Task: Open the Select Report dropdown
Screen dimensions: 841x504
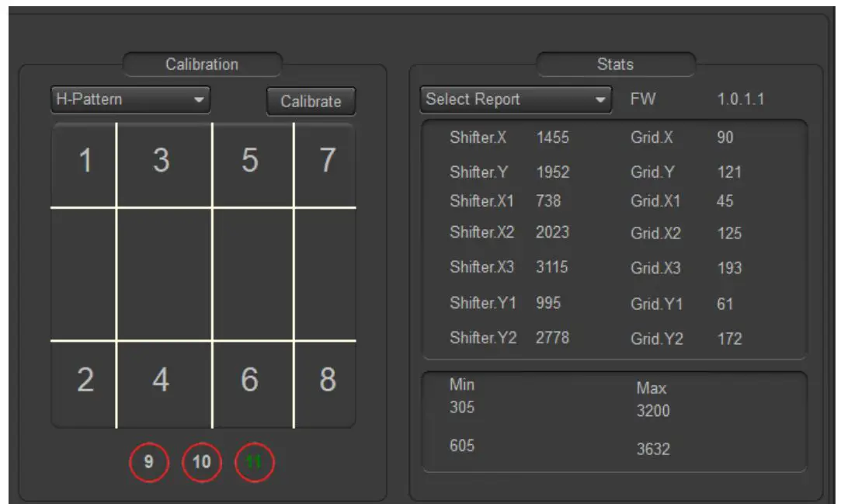Action: [513, 101]
